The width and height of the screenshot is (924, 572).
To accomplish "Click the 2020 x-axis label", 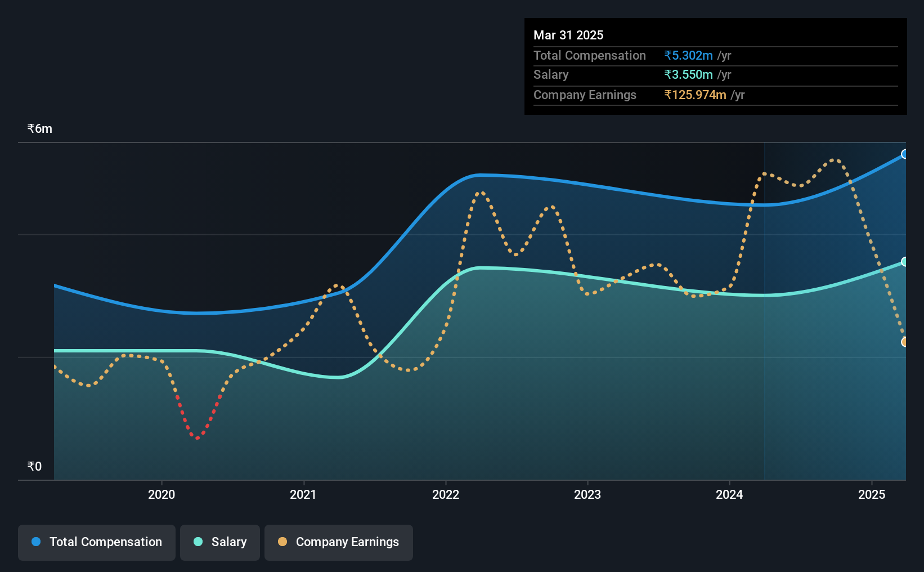I will pos(162,495).
